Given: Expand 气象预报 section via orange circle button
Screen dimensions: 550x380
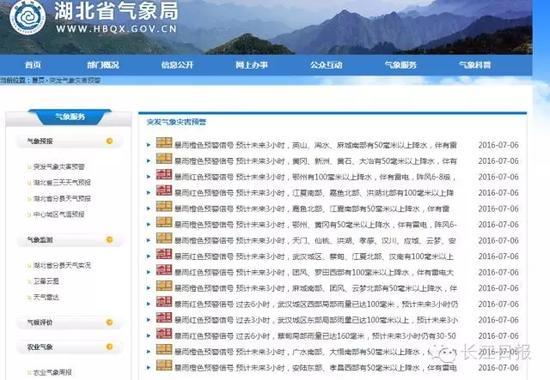Looking at the screenshot, I should tap(109, 141).
